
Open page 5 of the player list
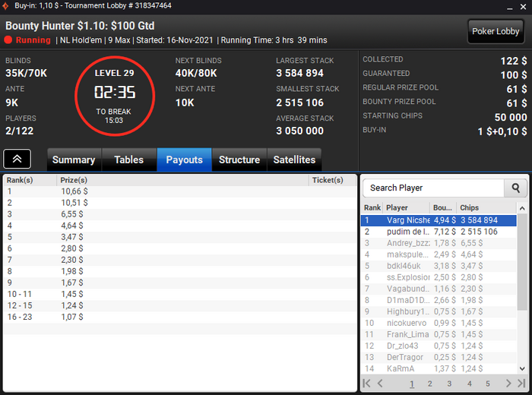488,384
